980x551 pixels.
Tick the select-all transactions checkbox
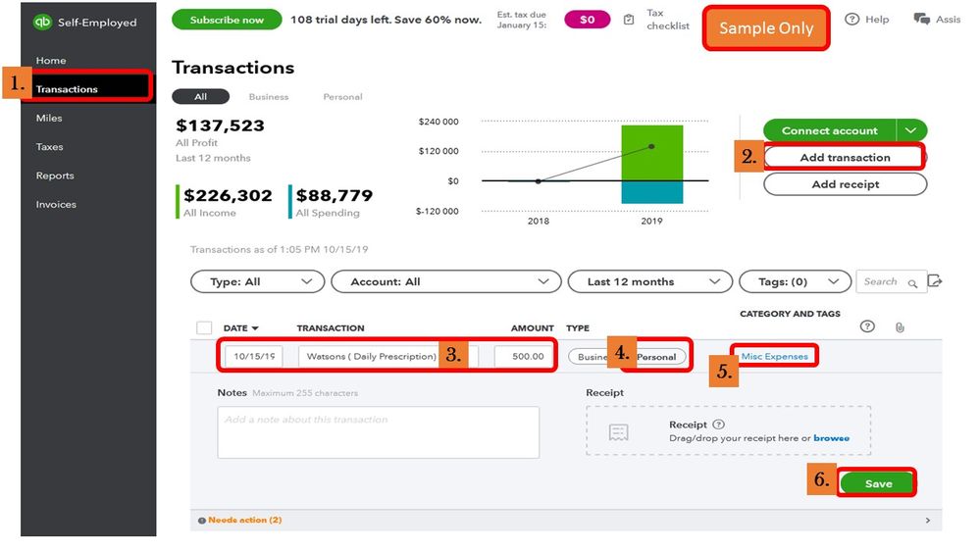pyautogui.click(x=204, y=328)
